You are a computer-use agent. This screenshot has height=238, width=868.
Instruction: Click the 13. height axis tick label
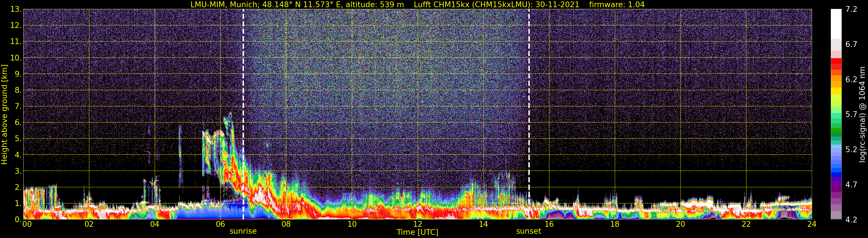16,10
